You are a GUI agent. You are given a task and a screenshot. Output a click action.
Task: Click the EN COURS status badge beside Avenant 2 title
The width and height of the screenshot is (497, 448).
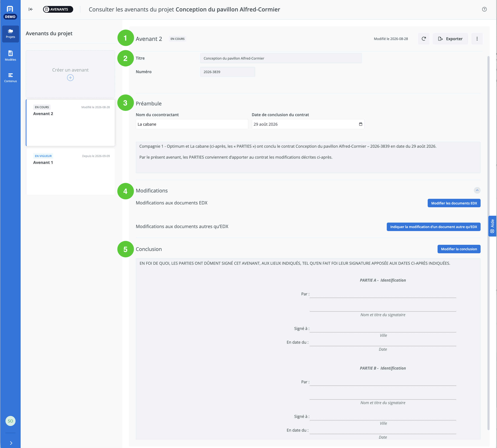177,39
